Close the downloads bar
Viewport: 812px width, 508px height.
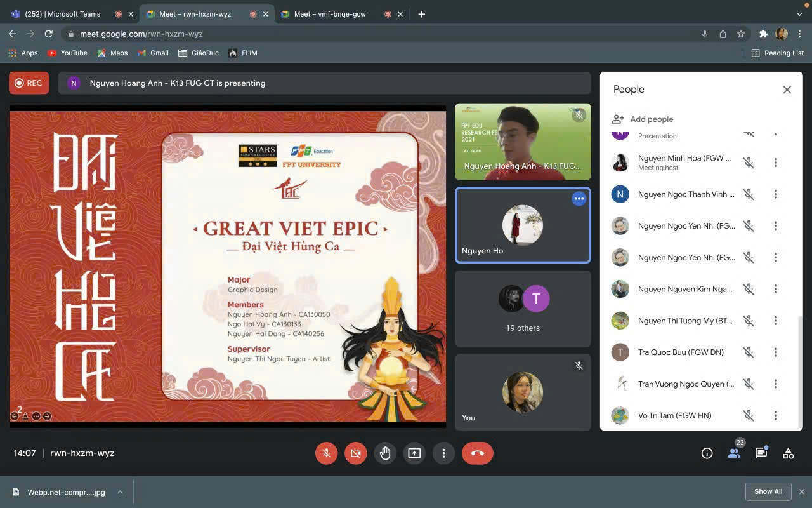point(802,491)
